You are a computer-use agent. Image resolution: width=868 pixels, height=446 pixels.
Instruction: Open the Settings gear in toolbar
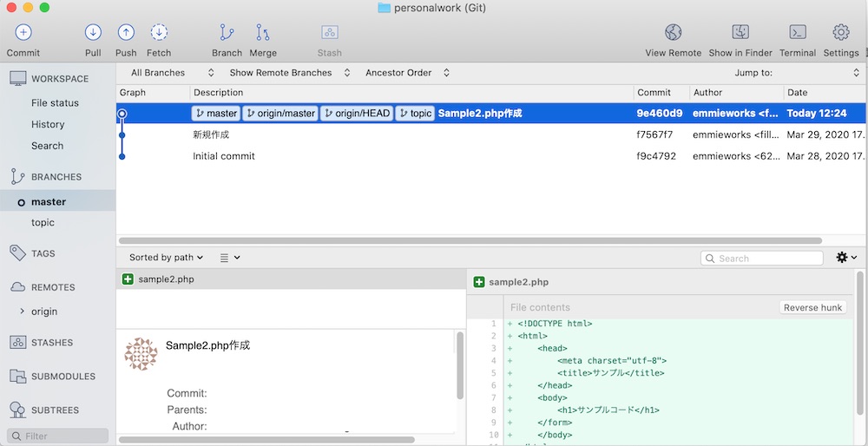[x=841, y=33]
